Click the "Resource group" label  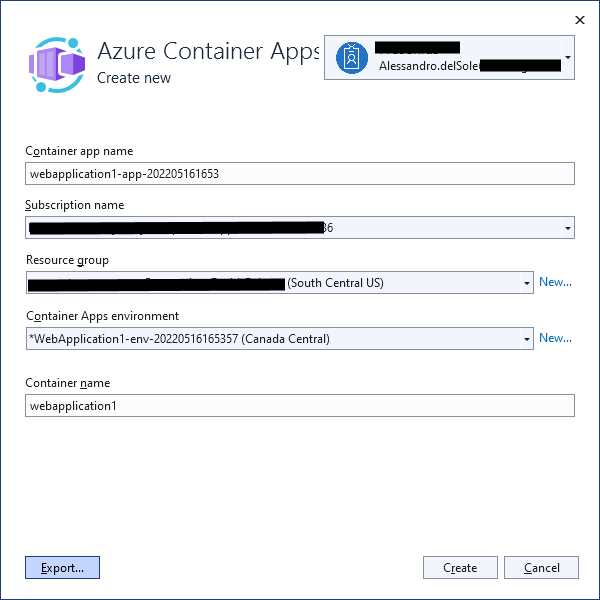pos(67,260)
